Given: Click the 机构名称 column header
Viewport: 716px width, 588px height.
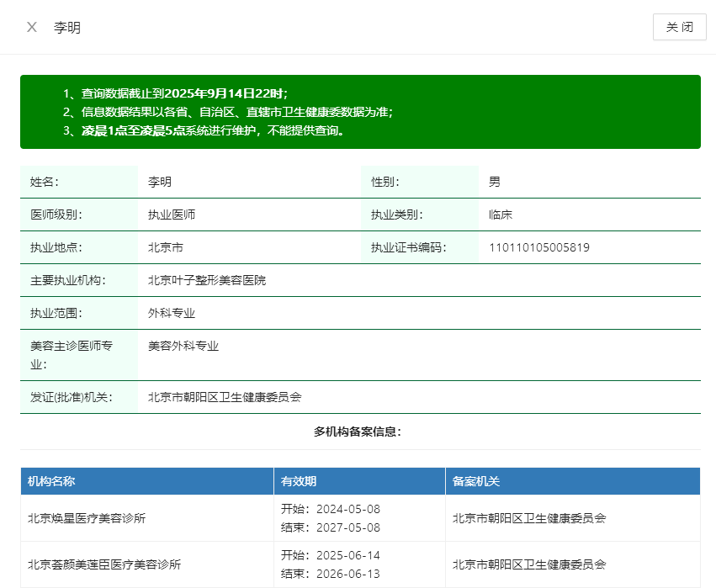Looking at the screenshot, I should pyautogui.click(x=51, y=481).
